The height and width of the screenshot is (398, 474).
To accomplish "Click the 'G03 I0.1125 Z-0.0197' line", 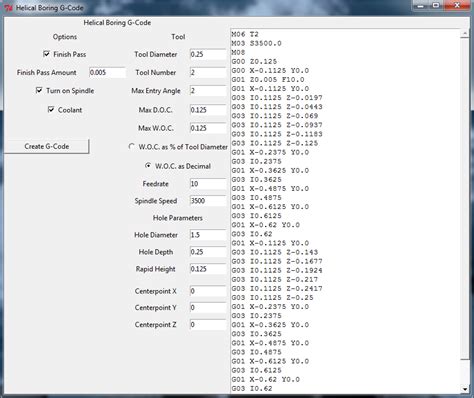I will pyautogui.click(x=277, y=98).
